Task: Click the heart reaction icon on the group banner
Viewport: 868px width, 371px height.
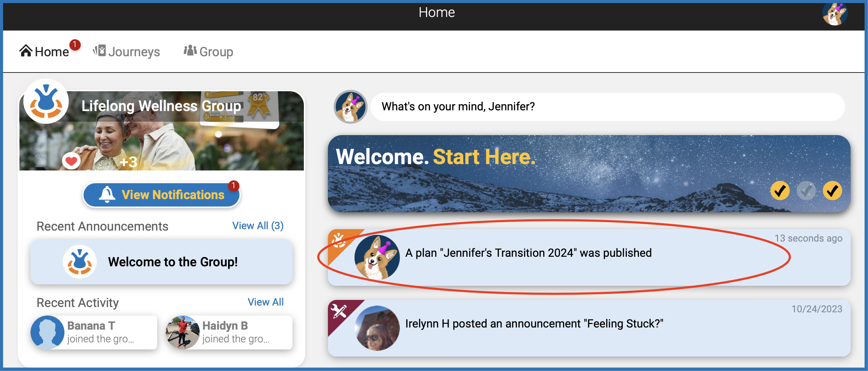Action: point(71,161)
